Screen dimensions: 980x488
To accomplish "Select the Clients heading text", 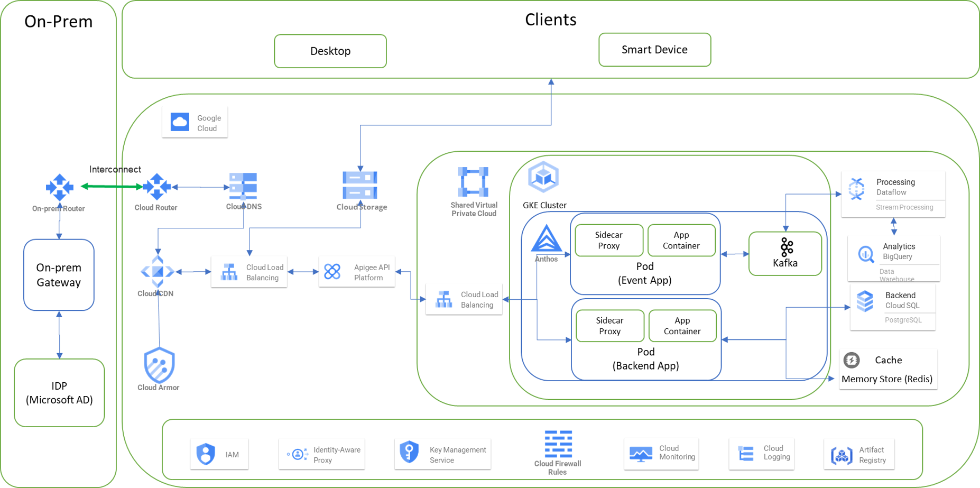I will 550,20.
